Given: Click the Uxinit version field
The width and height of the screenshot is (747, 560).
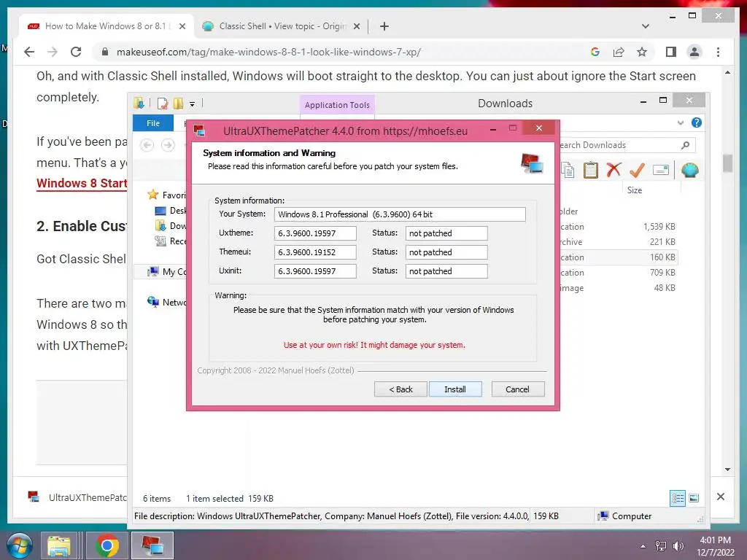Looking at the screenshot, I should click(315, 271).
